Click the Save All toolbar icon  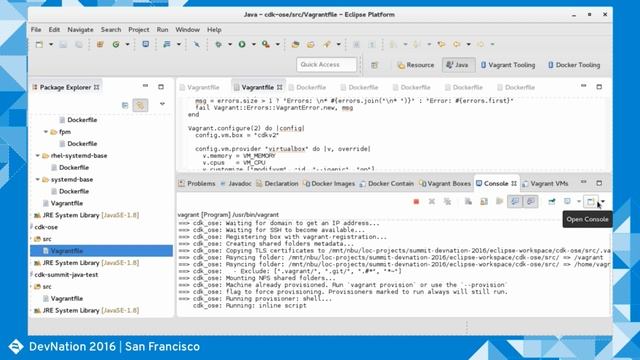(78, 44)
